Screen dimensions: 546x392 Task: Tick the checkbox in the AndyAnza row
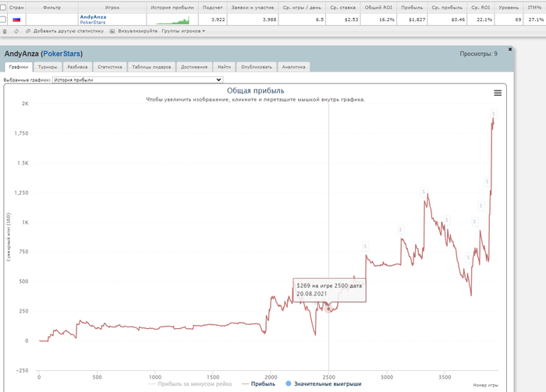(3, 19)
